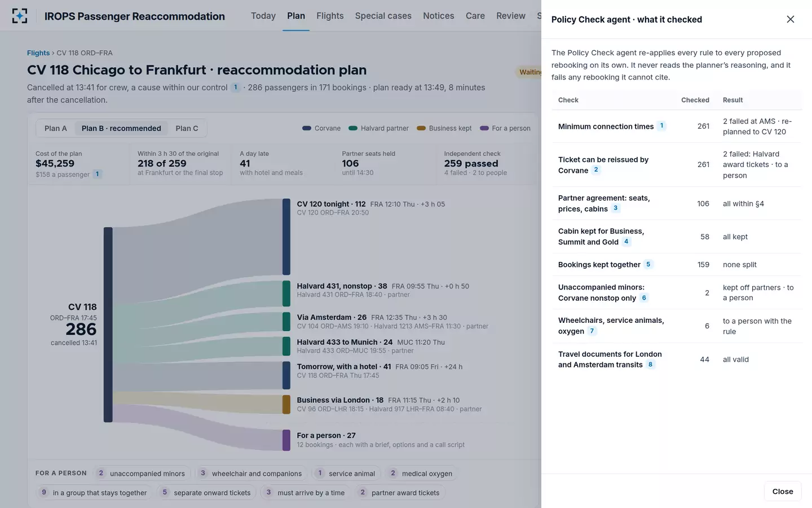812x508 pixels.
Task: Click citation badge 1 under Cost of the plan
Action: click(x=97, y=174)
